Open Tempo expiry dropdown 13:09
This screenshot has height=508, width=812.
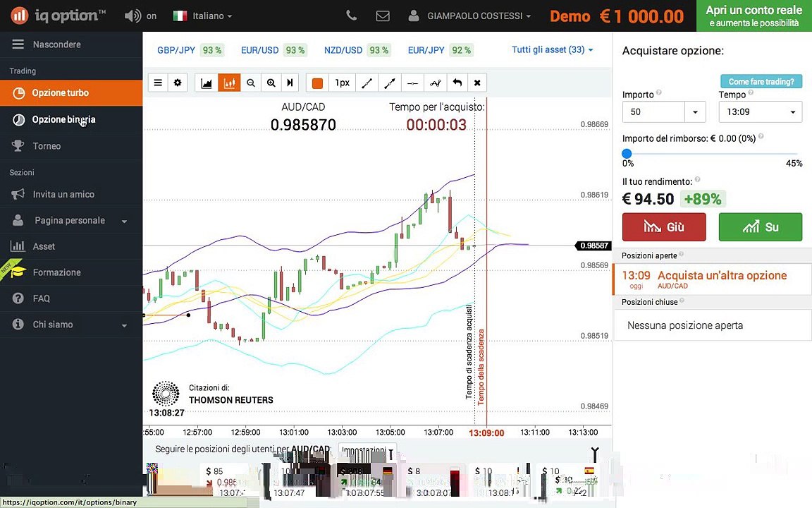coord(761,112)
